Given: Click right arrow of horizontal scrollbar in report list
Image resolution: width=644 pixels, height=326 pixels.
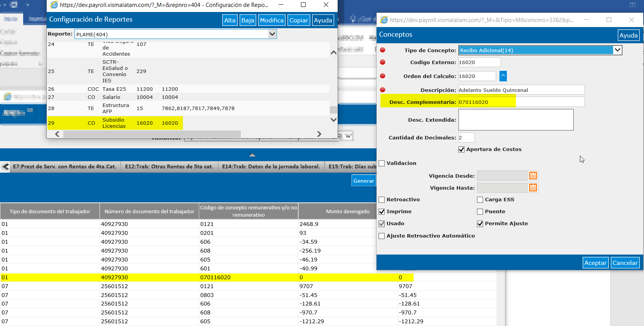Looking at the screenshot, I should pos(319,134).
